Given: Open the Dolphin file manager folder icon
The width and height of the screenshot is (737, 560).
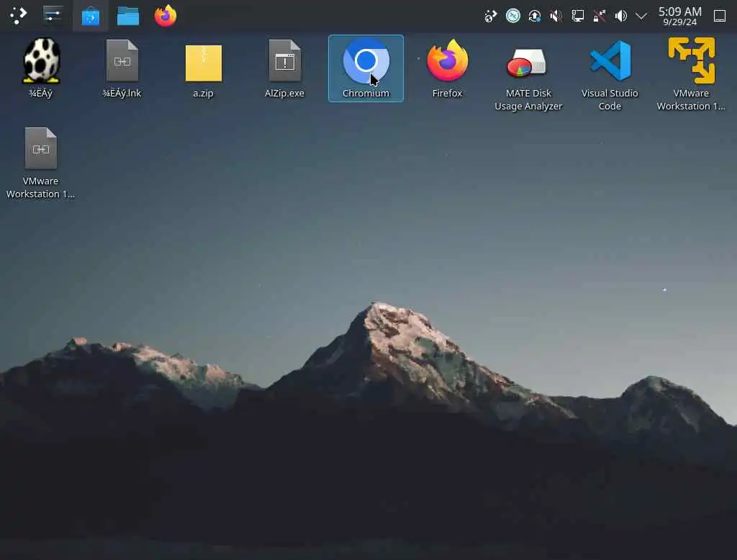Looking at the screenshot, I should pyautogui.click(x=128, y=16).
